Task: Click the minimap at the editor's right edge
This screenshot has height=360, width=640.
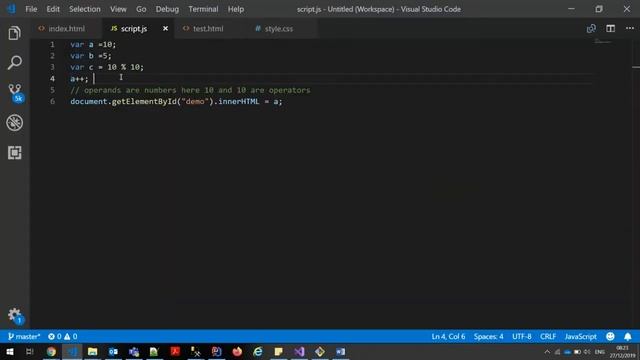Action: click(x=603, y=42)
